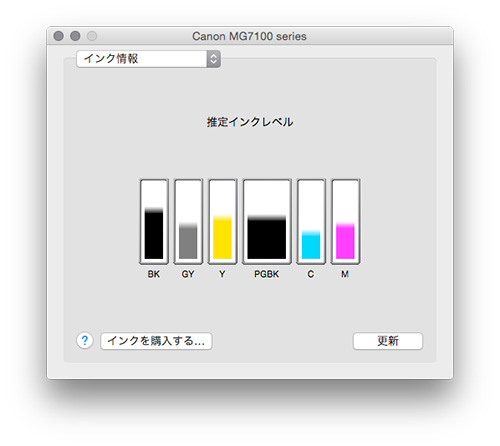Click the BK label under the gauge
Viewport: 500px width, 446px height.
(x=154, y=274)
